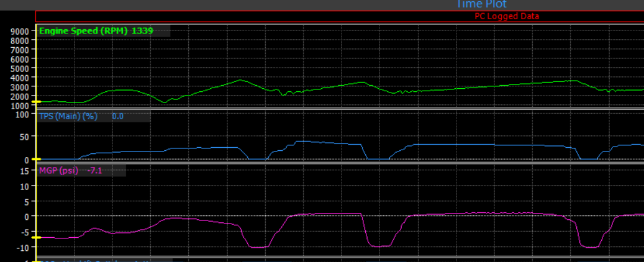Click the 1000 tick on RPM axis
Viewport: 644px width, 262px height.
(20, 106)
